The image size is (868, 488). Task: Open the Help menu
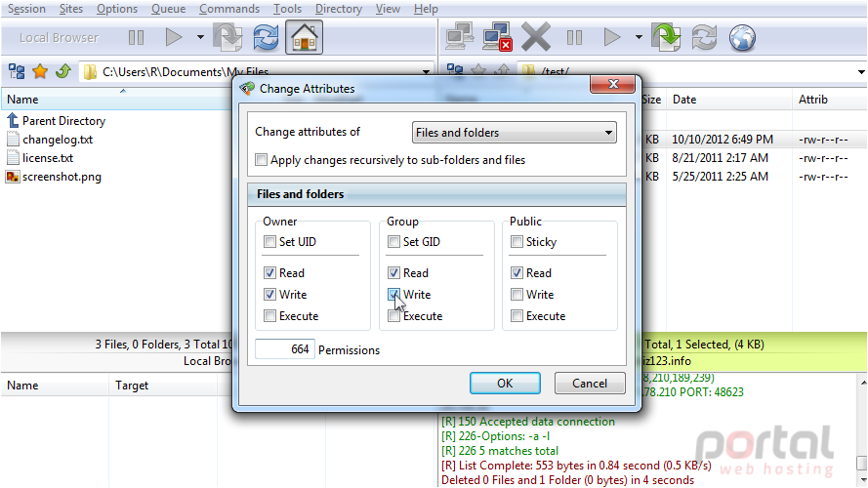click(x=426, y=9)
